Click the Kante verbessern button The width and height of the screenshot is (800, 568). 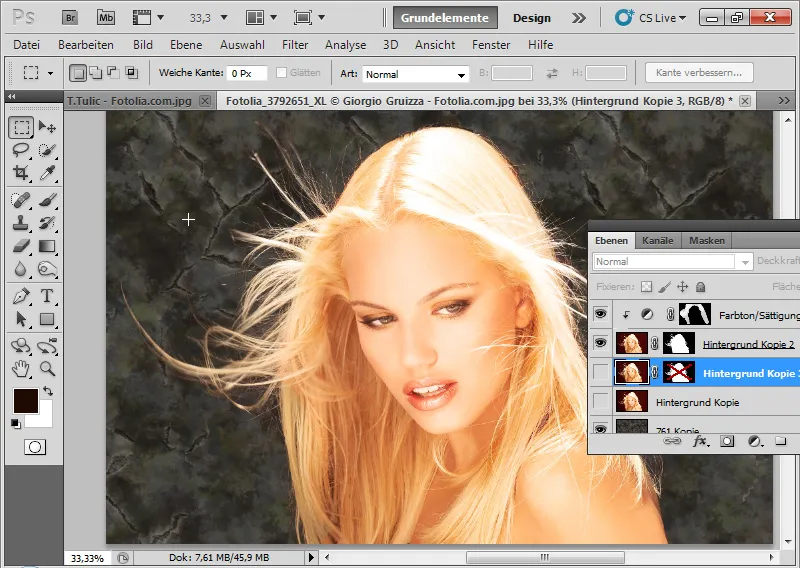coord(699,72)
